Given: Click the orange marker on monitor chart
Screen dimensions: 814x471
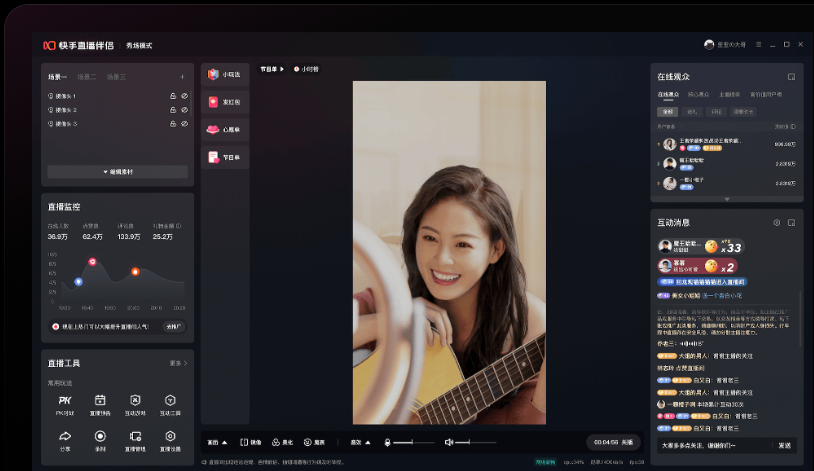Looking at the screenshot, I should click(135, 272).
